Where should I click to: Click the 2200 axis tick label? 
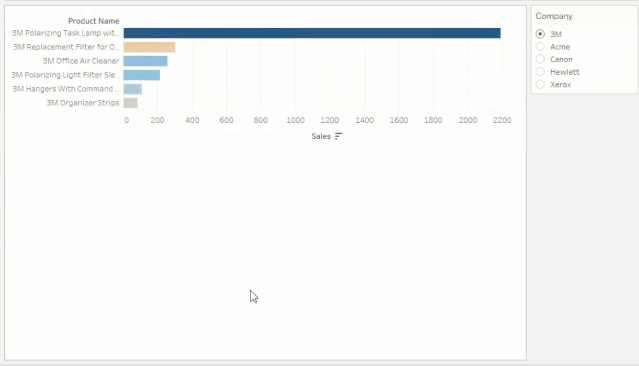pos(502,120)
